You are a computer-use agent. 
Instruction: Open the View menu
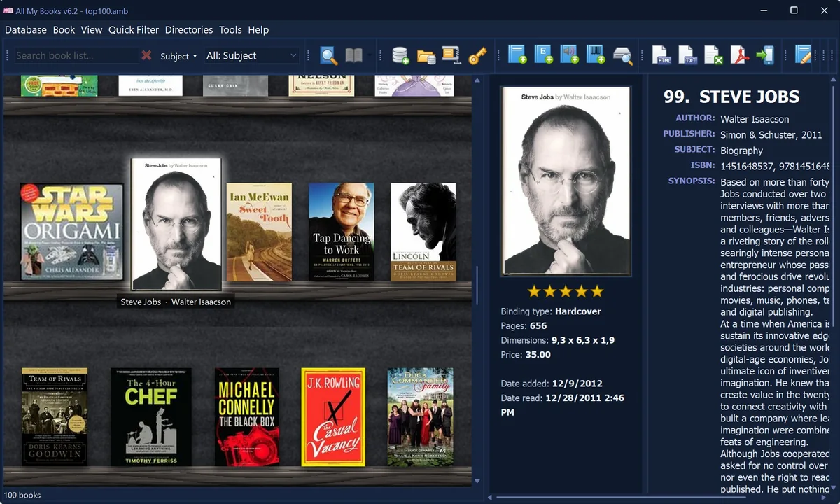(92, 30)
